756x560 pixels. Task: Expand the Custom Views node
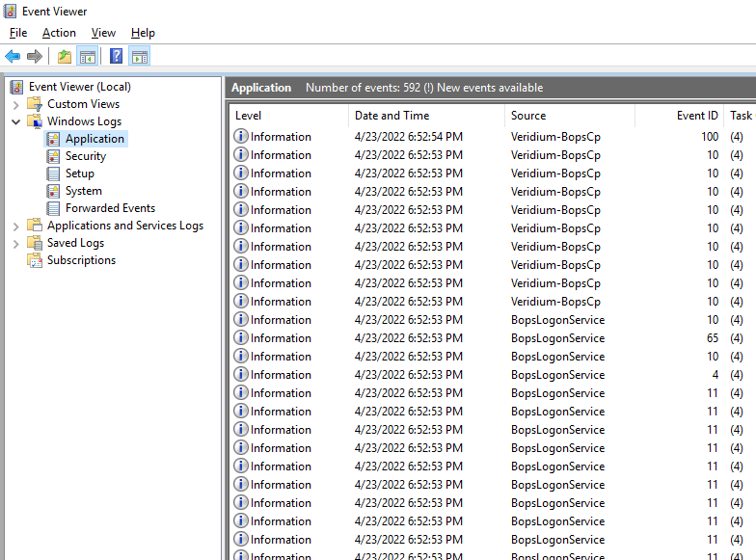coord(16,104)
